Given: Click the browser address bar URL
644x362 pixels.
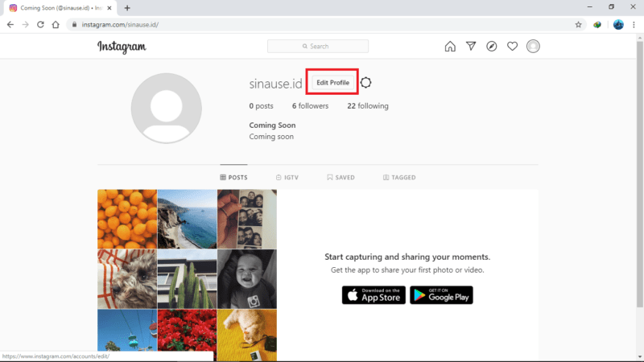Looking at the screenshot, I should tap(120, 25).
